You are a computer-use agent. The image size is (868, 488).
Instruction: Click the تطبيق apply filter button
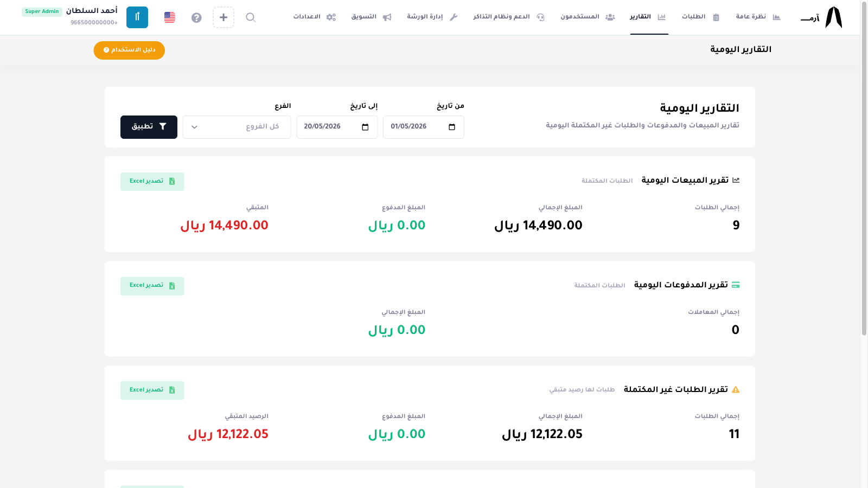pyautogui.click(x=149, y=127)
